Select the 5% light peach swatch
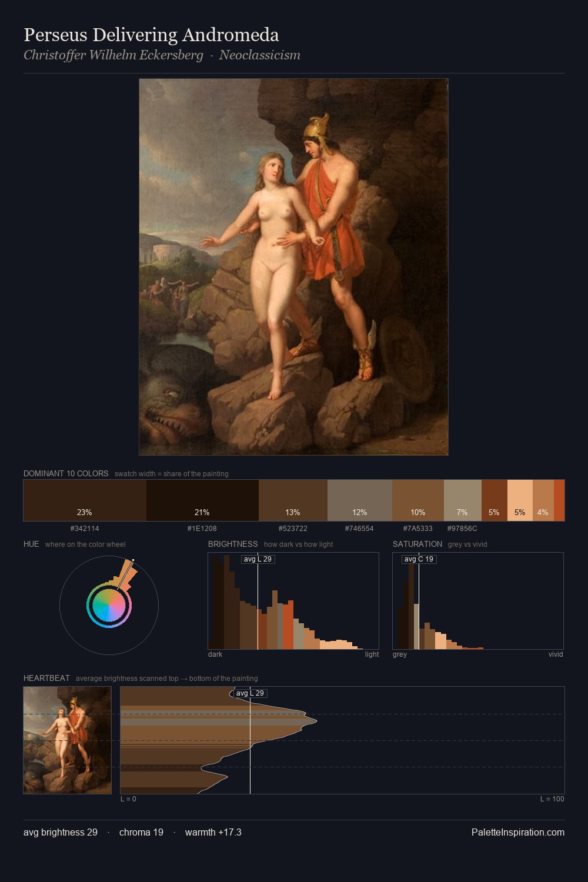This screenshot has height=882, width=588. point(520,500)
